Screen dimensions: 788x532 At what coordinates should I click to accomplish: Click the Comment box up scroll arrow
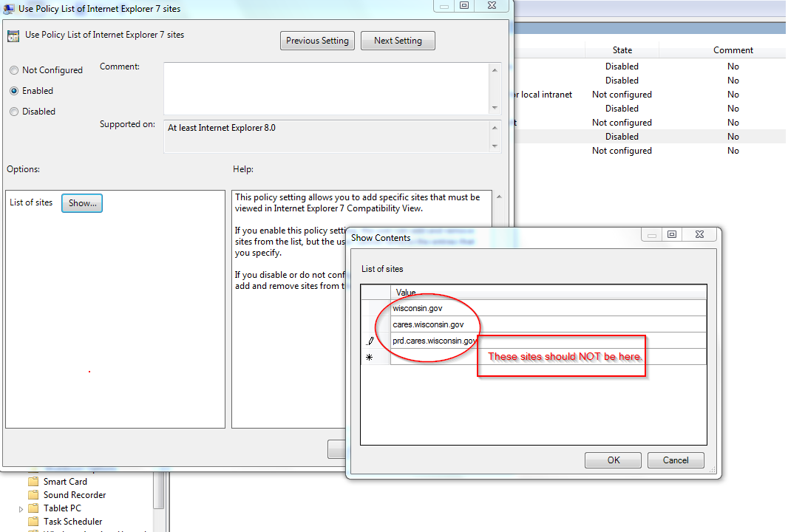coord(495,70)
